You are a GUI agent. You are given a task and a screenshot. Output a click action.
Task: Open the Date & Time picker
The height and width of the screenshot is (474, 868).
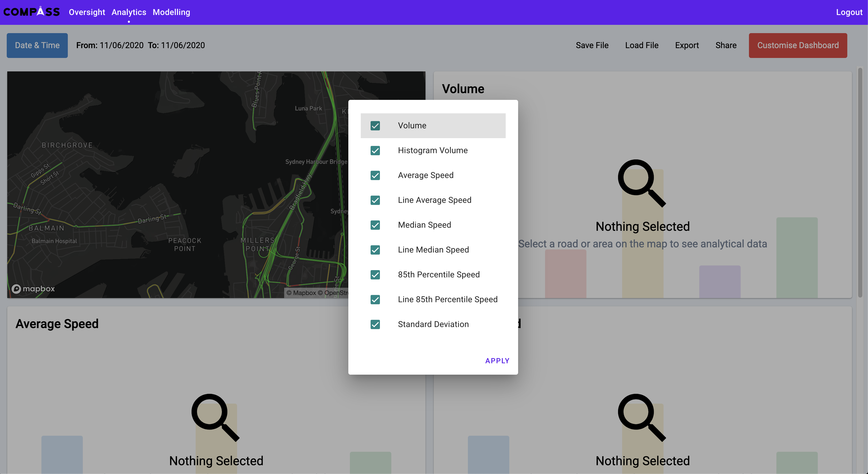(x=37, y=45)
